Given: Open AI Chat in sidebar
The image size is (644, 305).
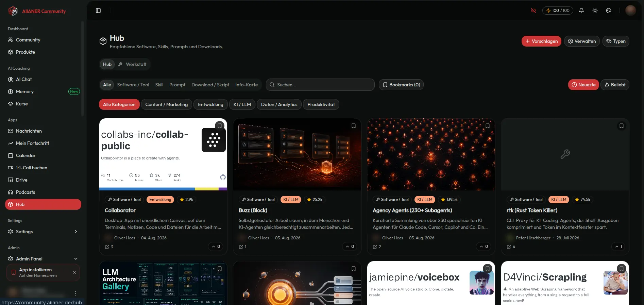Looking at the screenshot, I should click(x=43, y=79).
